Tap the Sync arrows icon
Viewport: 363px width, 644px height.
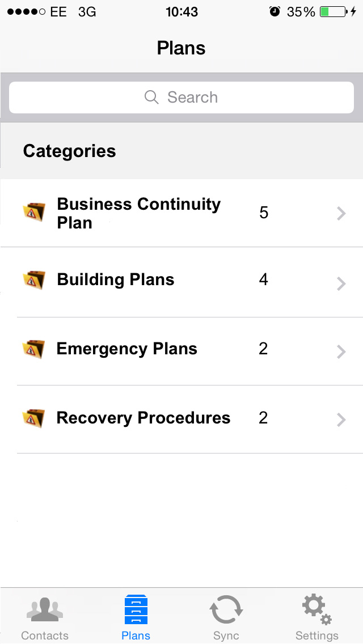[x=226, y=609]
